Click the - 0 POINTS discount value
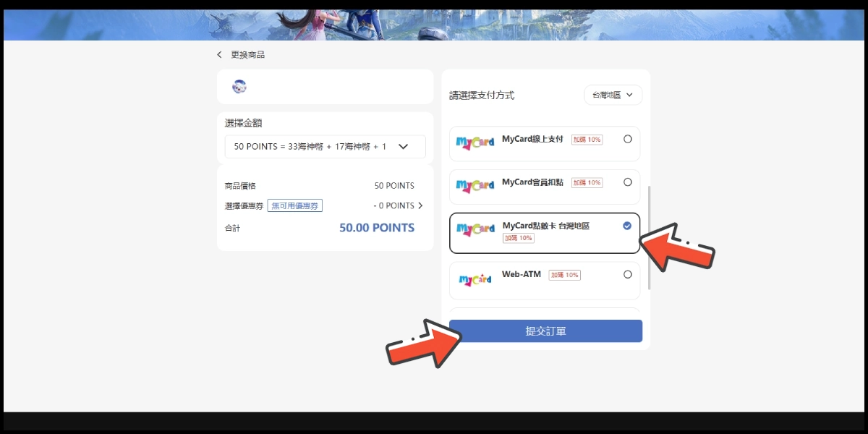This screenshot has height=434, width=868. click(393, 205)
